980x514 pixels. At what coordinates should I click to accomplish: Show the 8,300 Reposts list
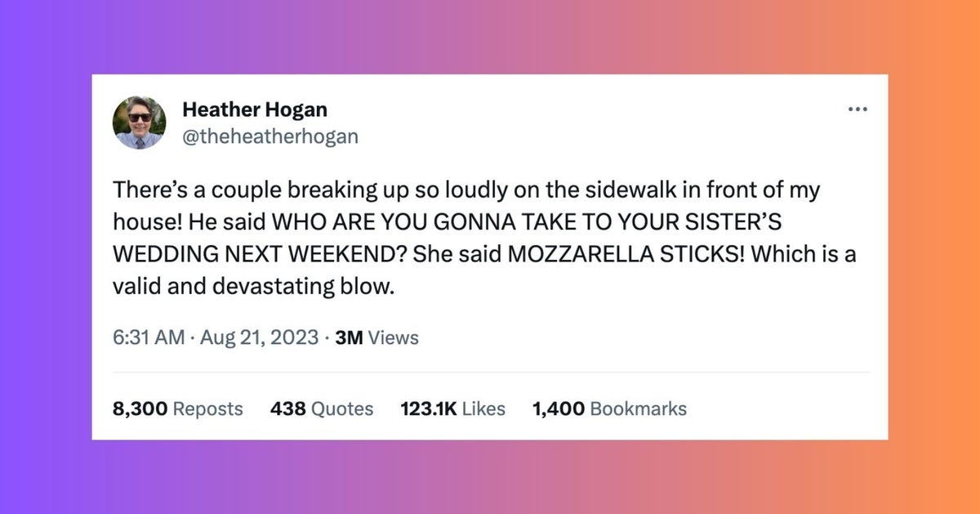pos(177,409)
